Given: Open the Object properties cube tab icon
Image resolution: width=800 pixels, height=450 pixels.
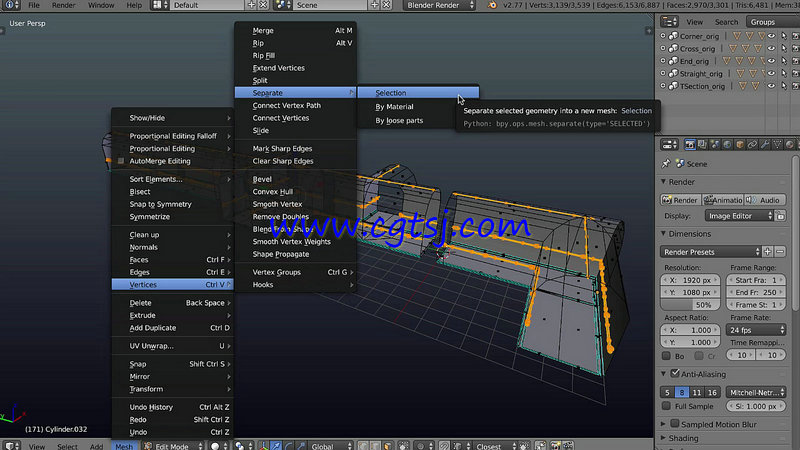Looking at the screenshot, I should tap(740, 145).
